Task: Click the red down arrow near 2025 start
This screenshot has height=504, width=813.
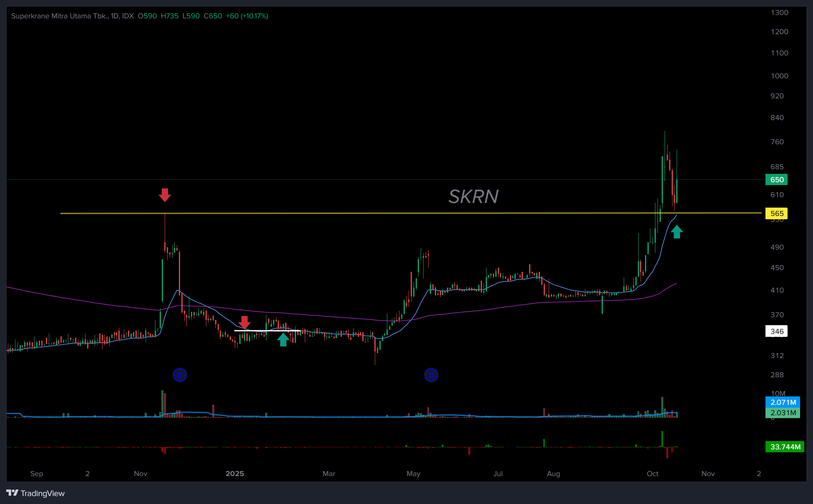Action: coord(244,322)
